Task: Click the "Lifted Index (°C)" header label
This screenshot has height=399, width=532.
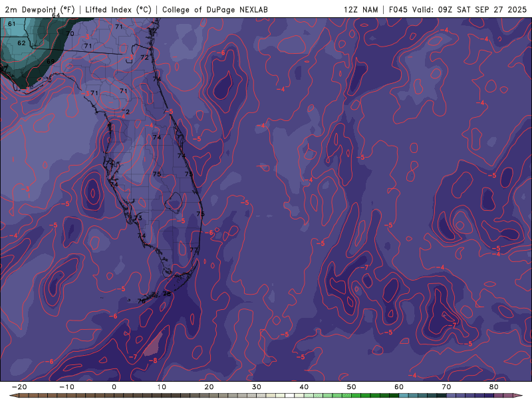Action: pyautogui.click(x=118, y=9)
